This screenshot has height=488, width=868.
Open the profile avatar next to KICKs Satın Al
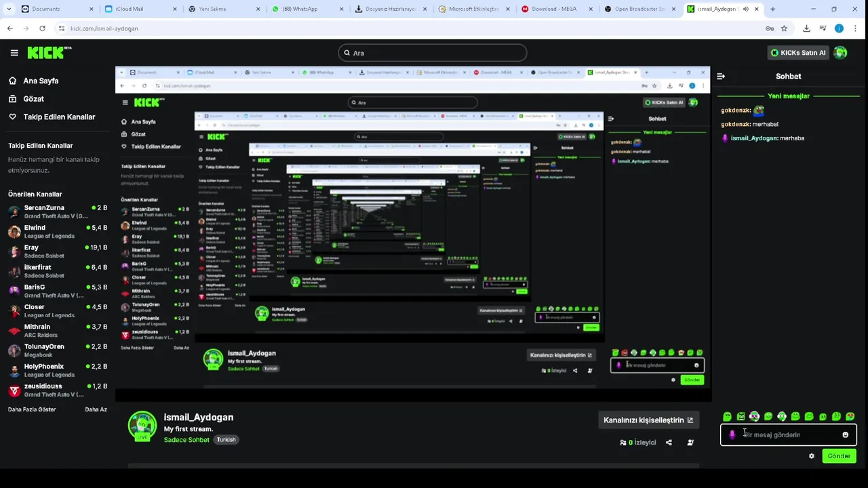840,53
